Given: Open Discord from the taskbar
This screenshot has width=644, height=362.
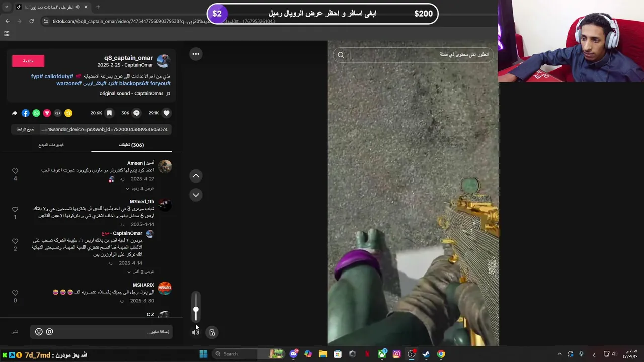Looking at the screenshot, I should [x=293, y=354].
